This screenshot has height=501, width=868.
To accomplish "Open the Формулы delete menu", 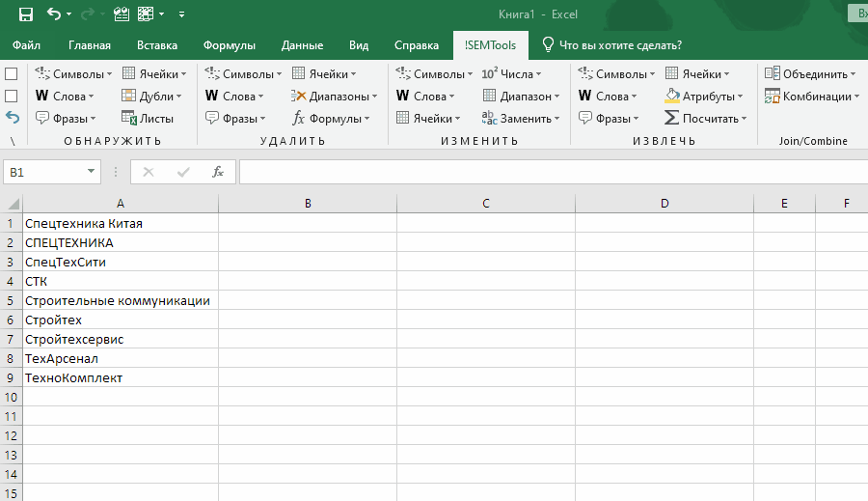I will (331, 118).
